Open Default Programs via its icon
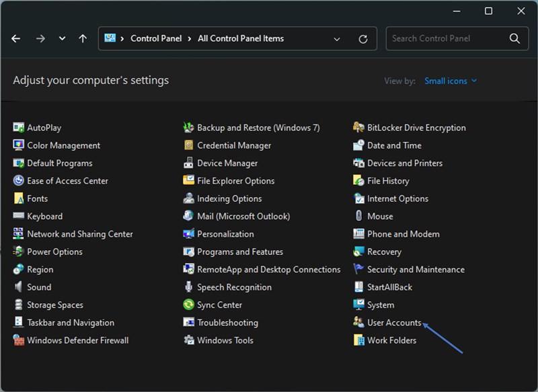The image size is (538, 392). (19, 163)
